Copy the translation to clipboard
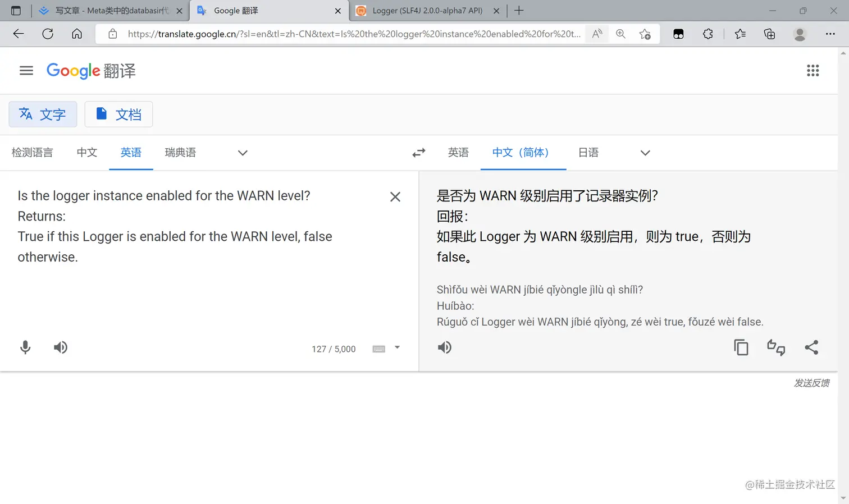 (741, 347)
